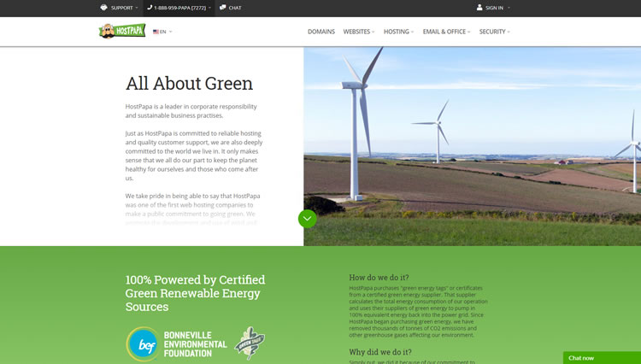Click the phone icon in top bar

tap(150, 8)
